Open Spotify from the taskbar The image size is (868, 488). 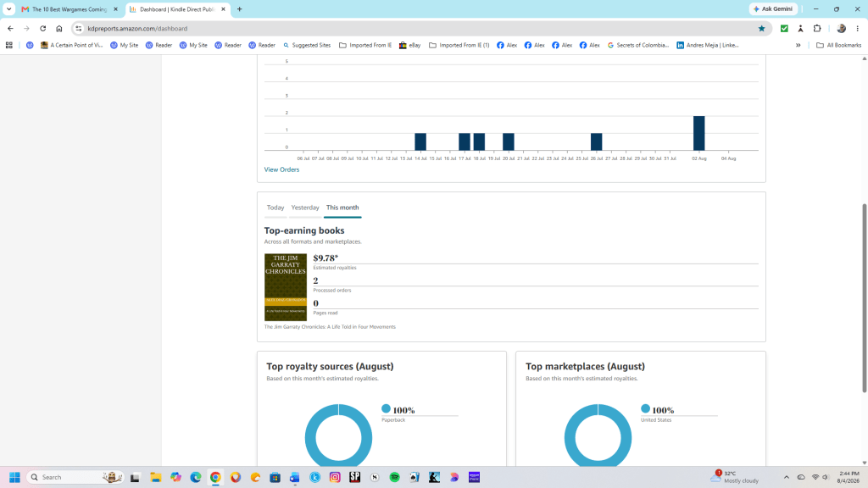[395, 477]
